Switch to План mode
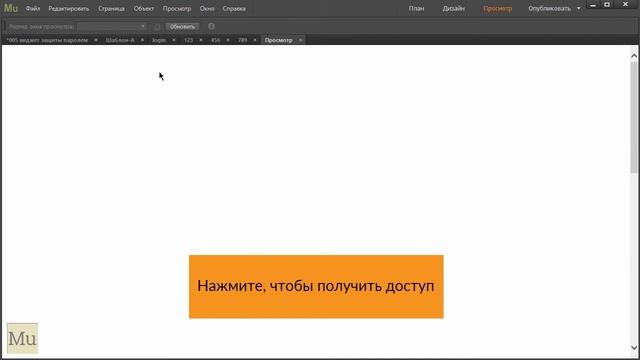The height and width of the screenshot is (360, 640). [x=416, y=9]
